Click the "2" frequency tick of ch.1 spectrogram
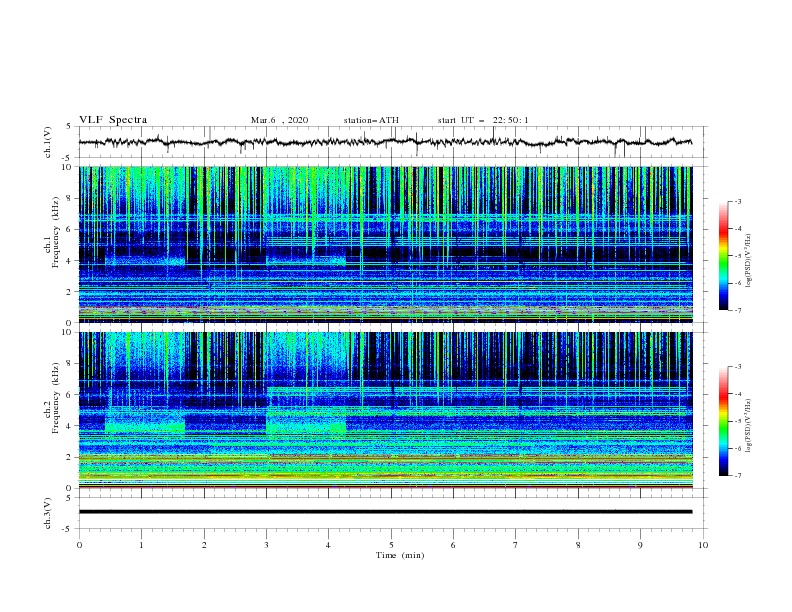Image resolution: width=792 pixels, height=612 pixels. pyautogui.click(x=70, y=292)
